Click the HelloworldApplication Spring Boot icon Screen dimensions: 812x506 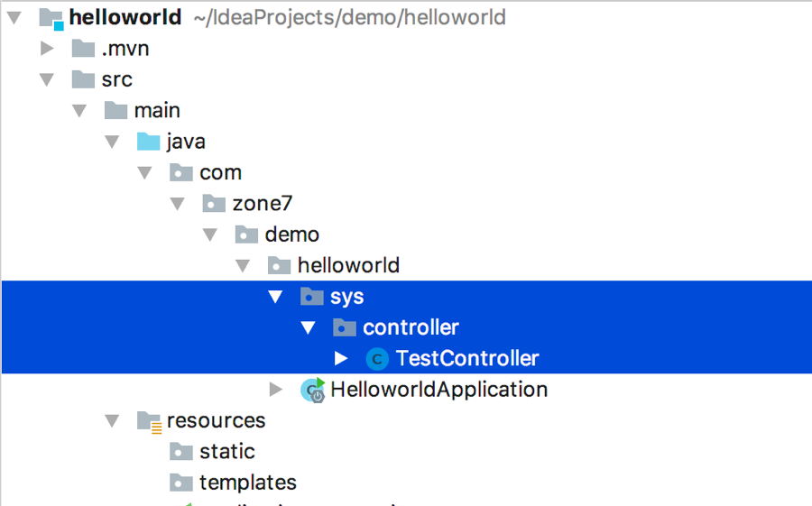[313, 390]
